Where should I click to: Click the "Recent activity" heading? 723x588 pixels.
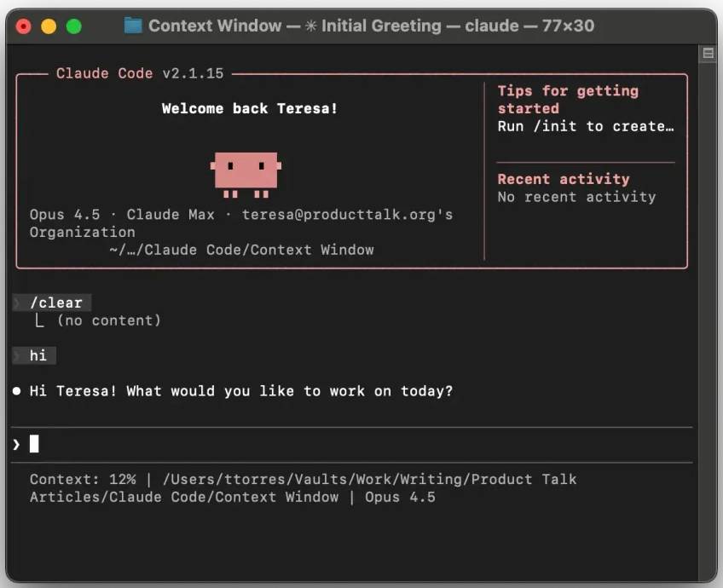[564, 179]
